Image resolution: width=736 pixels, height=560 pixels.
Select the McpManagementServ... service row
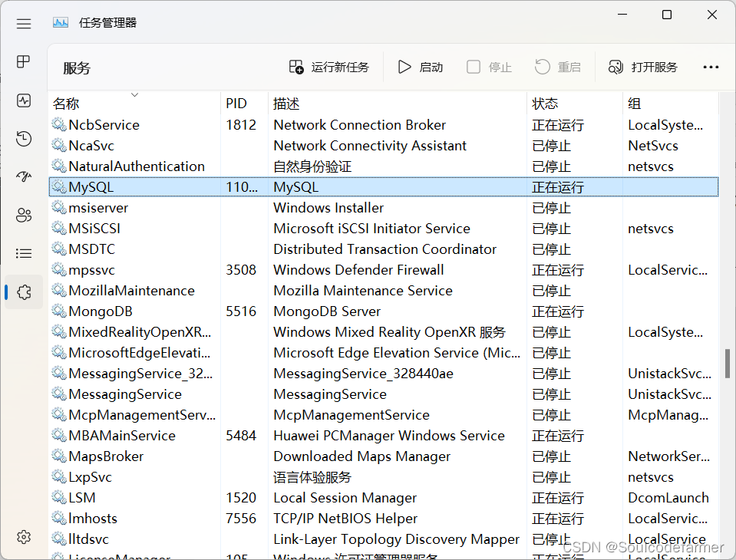click(x=384, y=414)
